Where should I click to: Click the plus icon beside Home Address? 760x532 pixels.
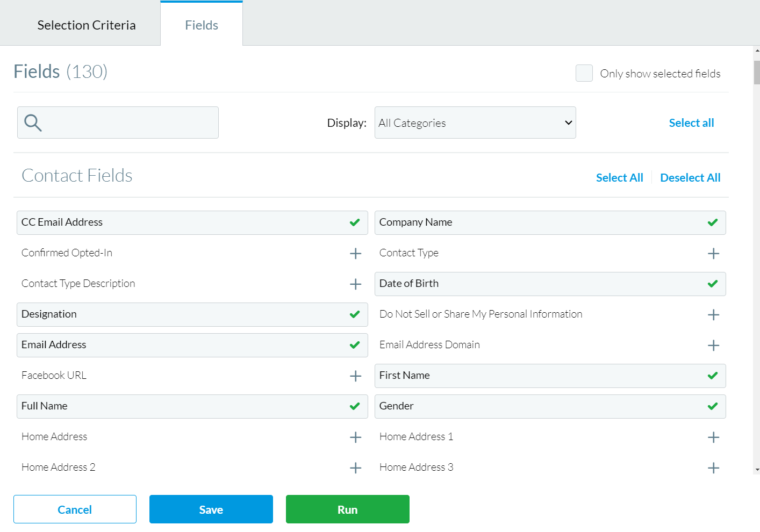tap(355, 437)
